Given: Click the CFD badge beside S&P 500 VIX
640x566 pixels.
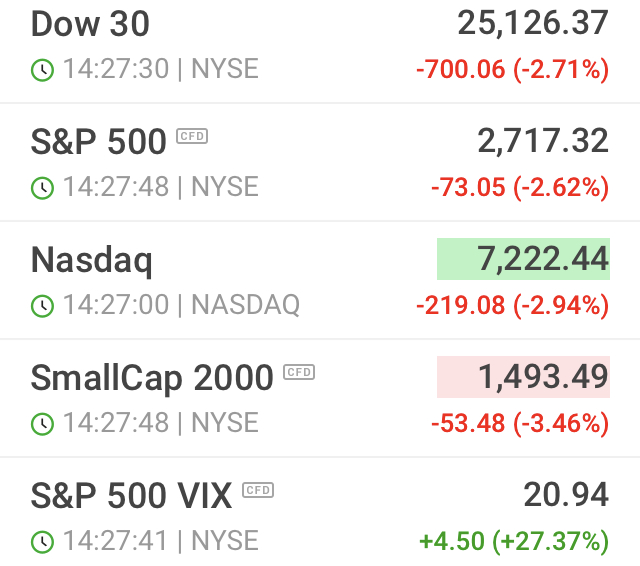Looking at the screenshot, I should click(x=258, y=490).
